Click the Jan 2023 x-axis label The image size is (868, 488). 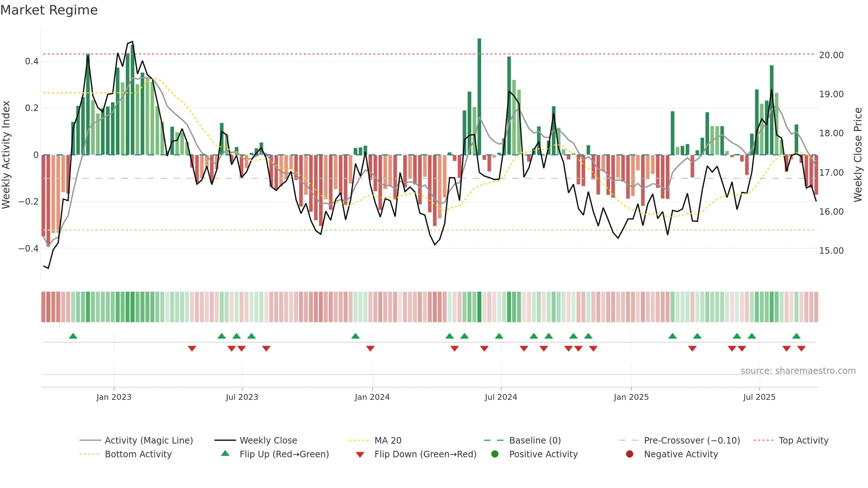(114, 397)
